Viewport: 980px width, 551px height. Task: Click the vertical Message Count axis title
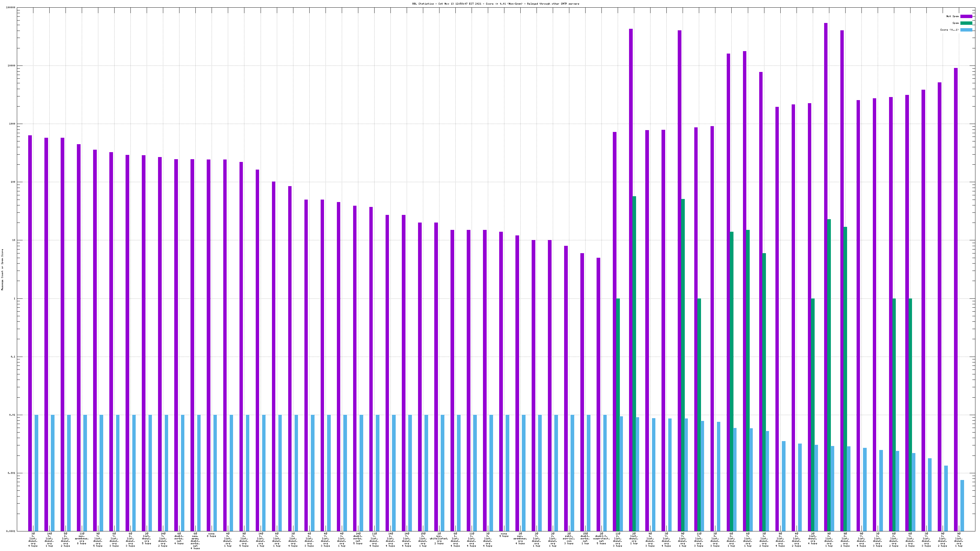click(x=2, y=270)
